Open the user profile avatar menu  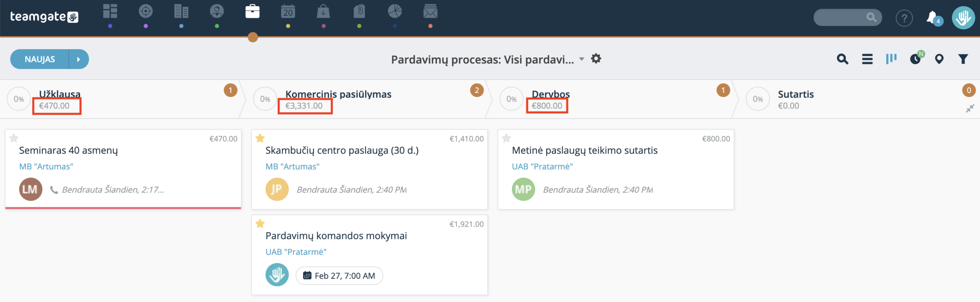[963, 18]
